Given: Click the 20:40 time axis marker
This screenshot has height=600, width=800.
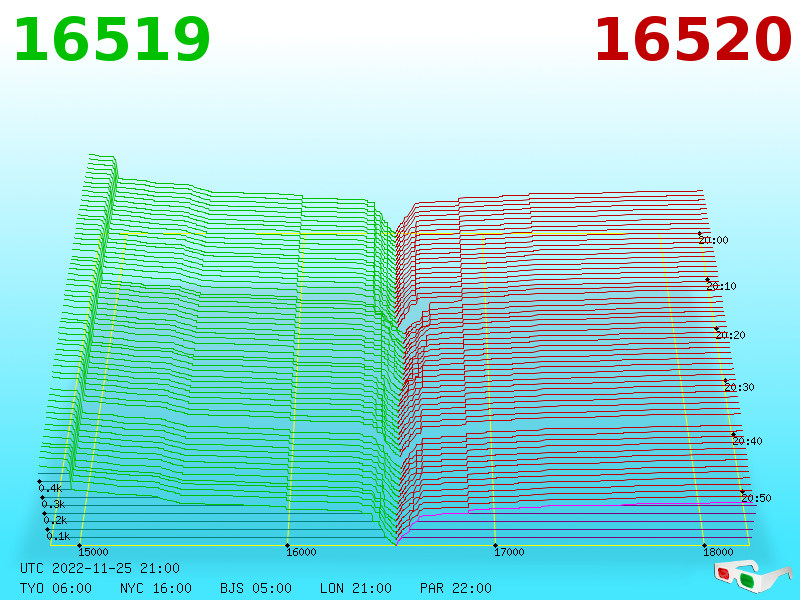Looking at the screenshot, I should point(747,441).
